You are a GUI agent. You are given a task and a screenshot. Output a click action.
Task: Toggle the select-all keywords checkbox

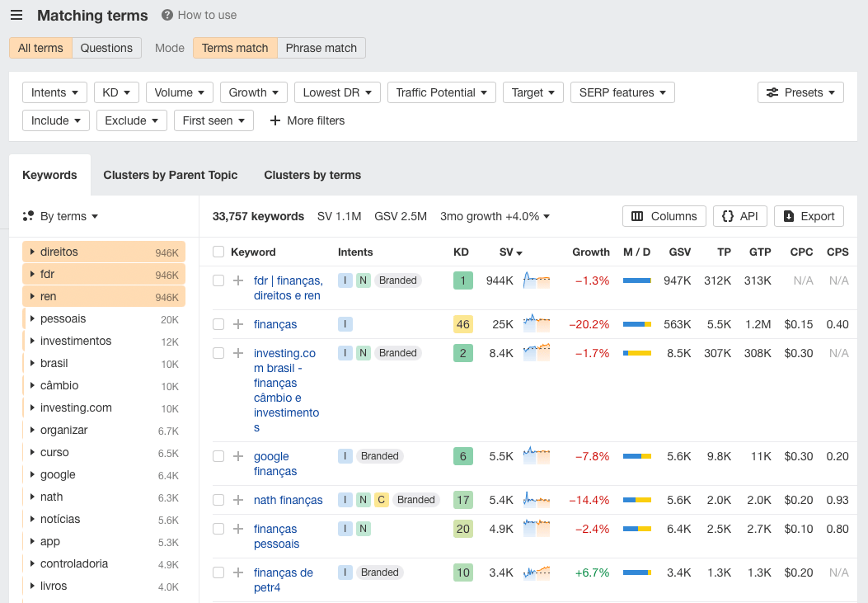(218, 252)
